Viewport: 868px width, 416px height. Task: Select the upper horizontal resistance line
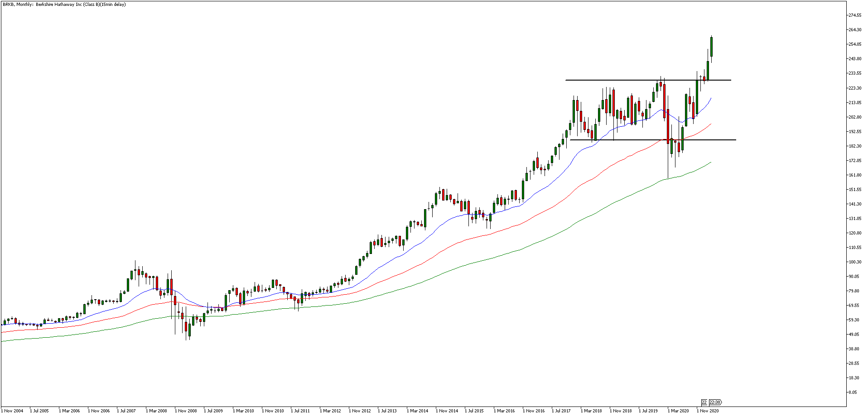click(x=648, y=80)
